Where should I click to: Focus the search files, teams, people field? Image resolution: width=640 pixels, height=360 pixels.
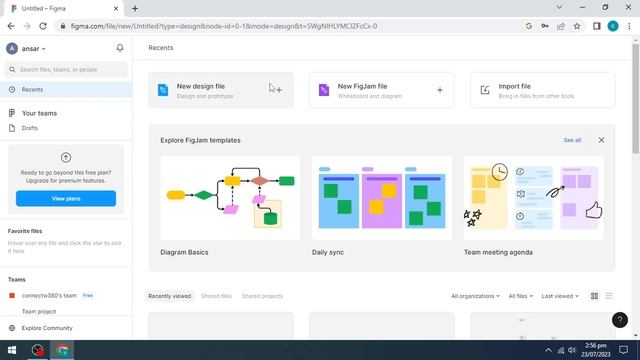(66, 70)
